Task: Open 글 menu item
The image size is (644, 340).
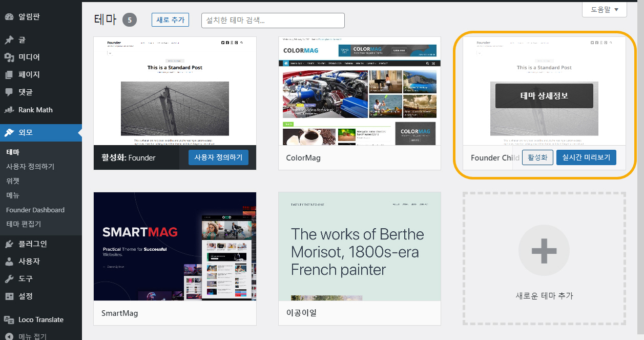Action: click(22, 40)
